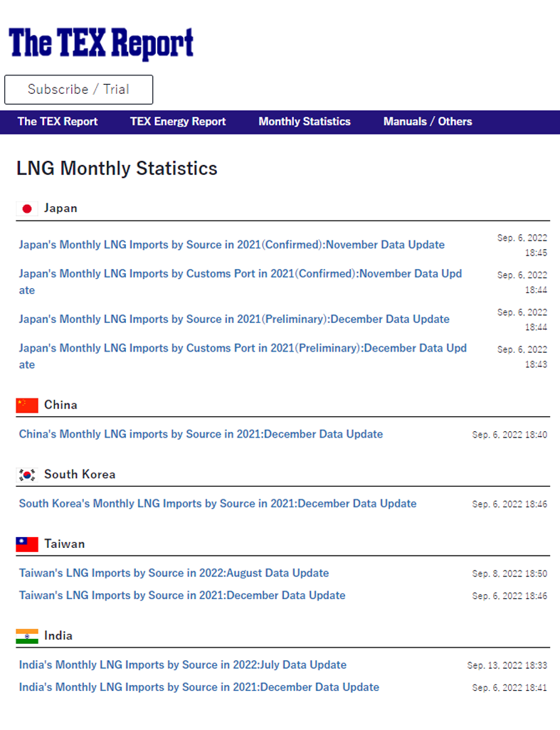Open Manuals / Others menu

428,122
